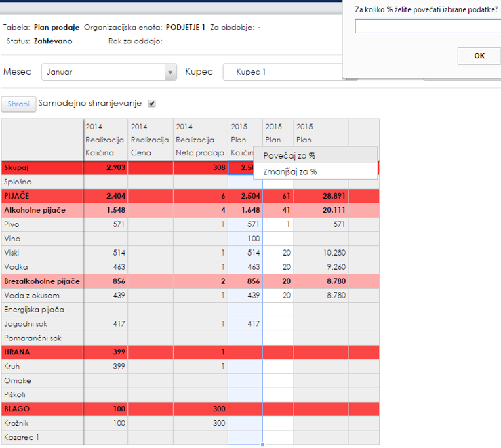The width and height of the screenshot is (501, 448).
Task: Click the fill handle below the selected column
Action: (262, 445)
